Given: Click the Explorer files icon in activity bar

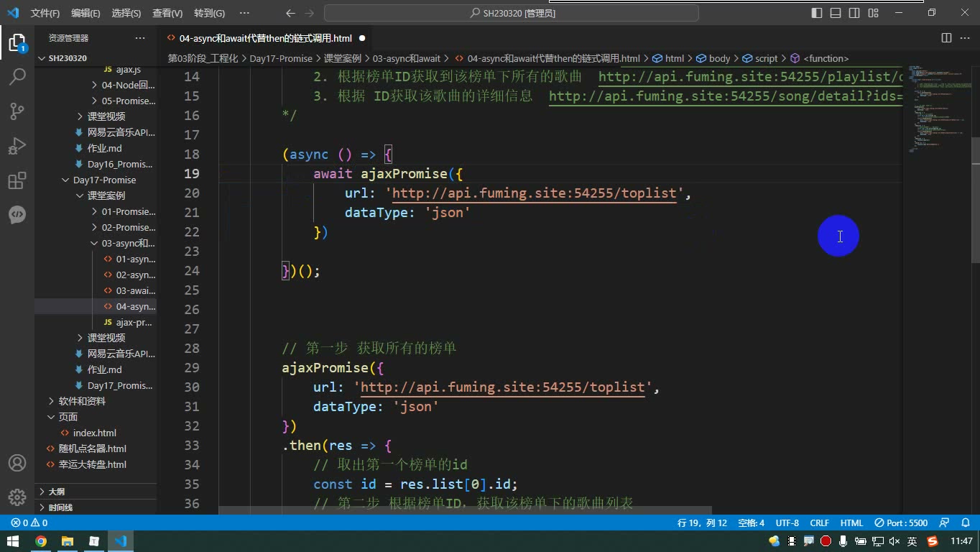Looking at the screenshot, I should 17,42.
